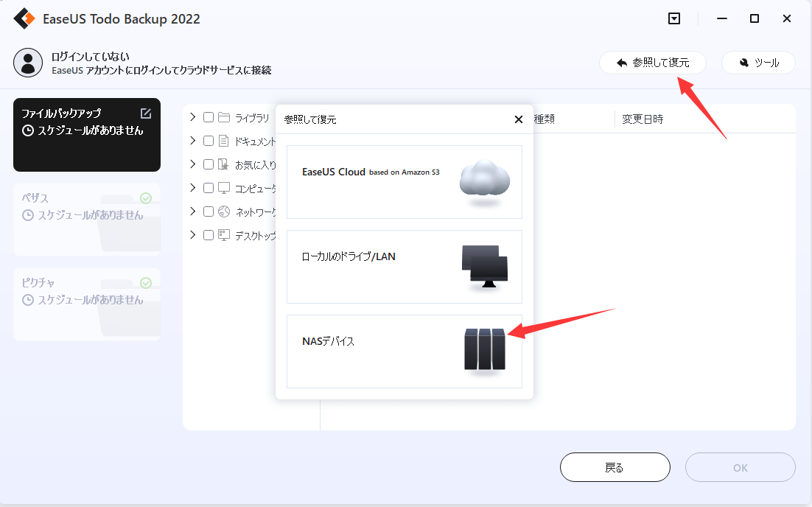Open the title bar dropdown menu icon
812x507 pixels.
[x=674, y=18]
